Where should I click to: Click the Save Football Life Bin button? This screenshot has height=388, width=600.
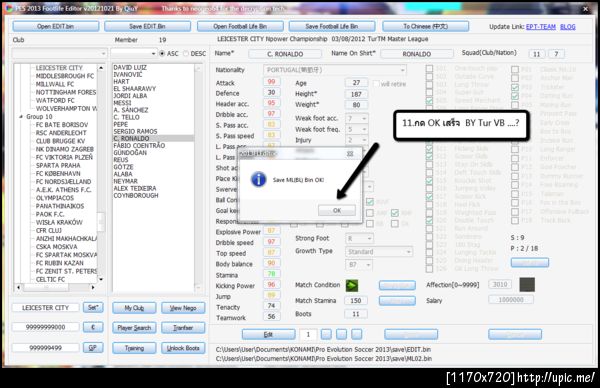(332, 26)
